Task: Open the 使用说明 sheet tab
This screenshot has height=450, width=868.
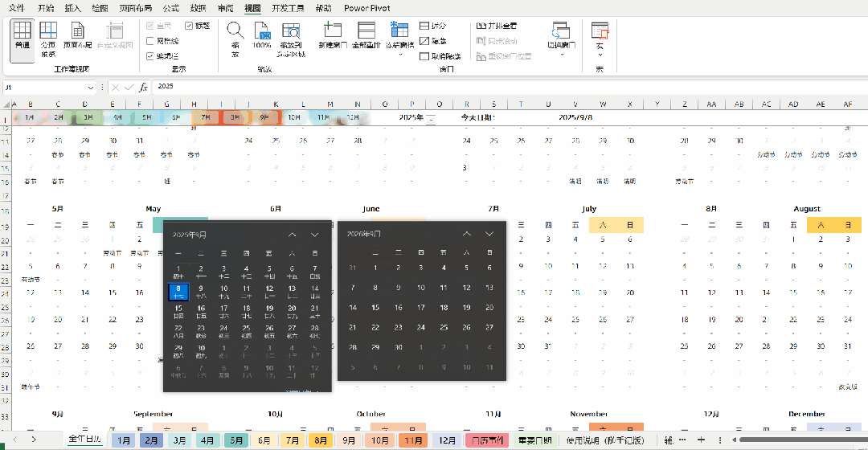Action: pos(604,440)
